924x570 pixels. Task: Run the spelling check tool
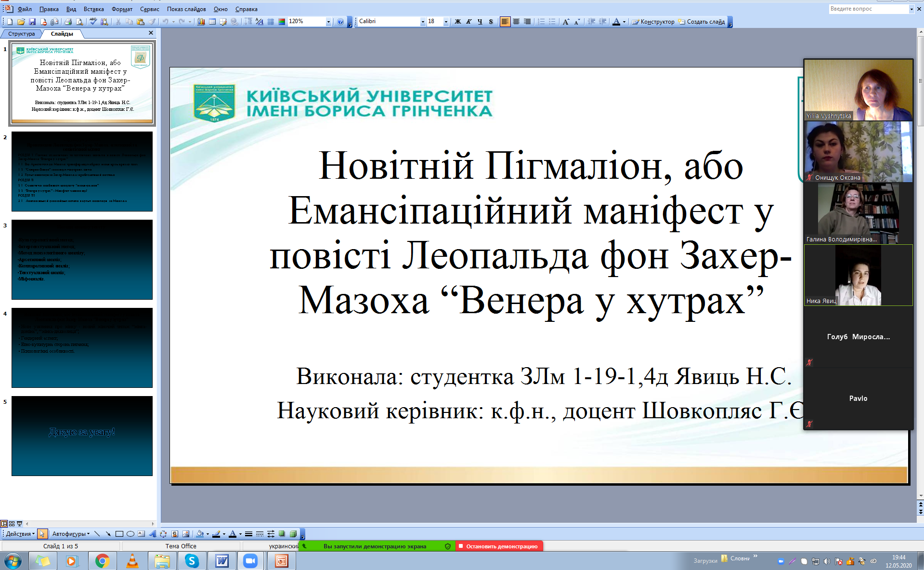coord(93,22)
